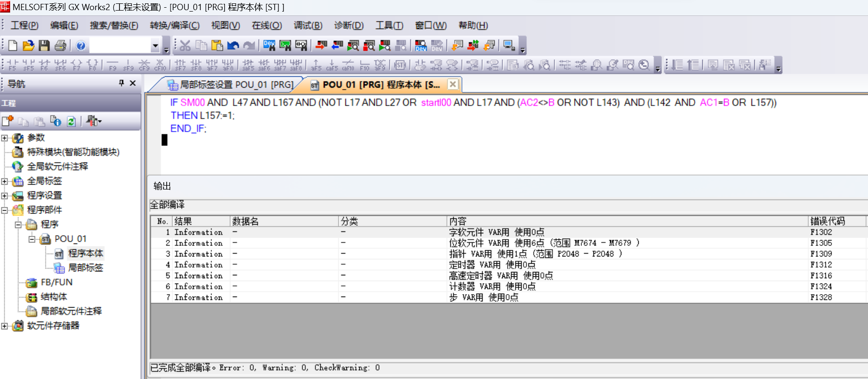Click the refresh icon in project toolbar

[71, 122]
